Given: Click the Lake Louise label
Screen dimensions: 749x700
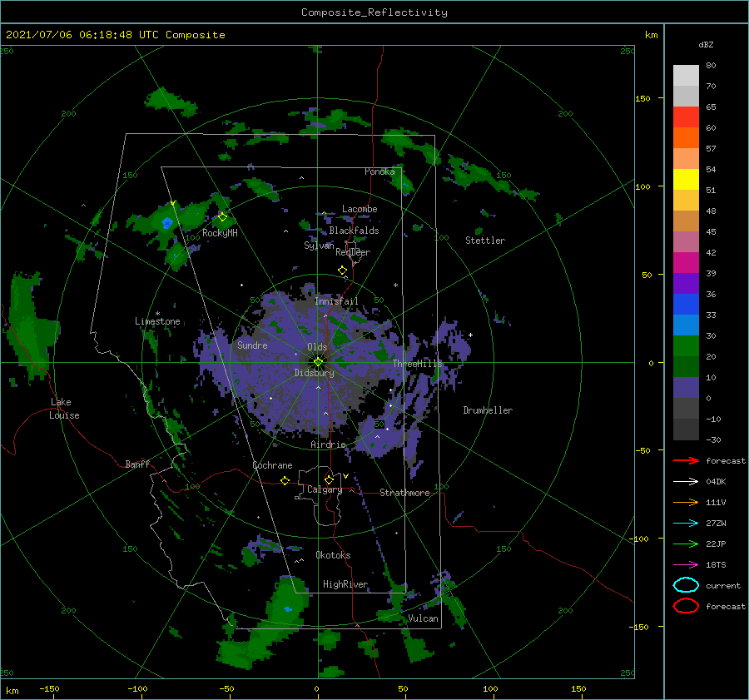Looking at the screenshot, I should coord(64,409).
